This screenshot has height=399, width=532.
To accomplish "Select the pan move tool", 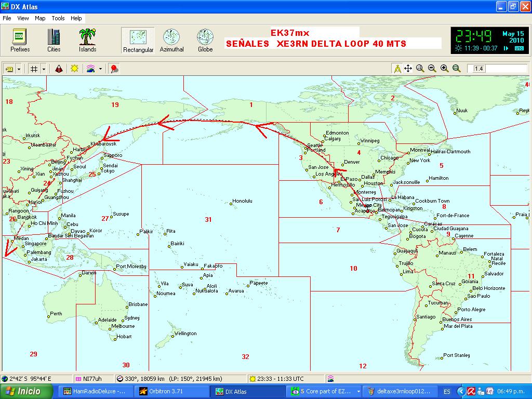I will 408,69.
